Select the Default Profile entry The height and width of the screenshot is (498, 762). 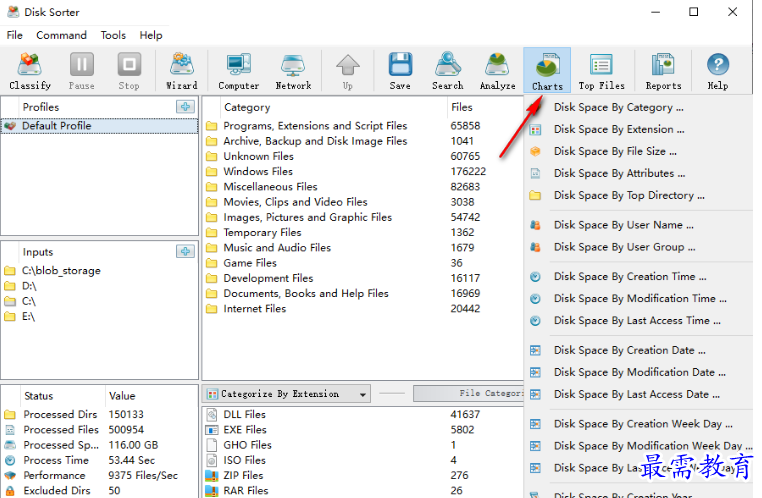(99, 126)
